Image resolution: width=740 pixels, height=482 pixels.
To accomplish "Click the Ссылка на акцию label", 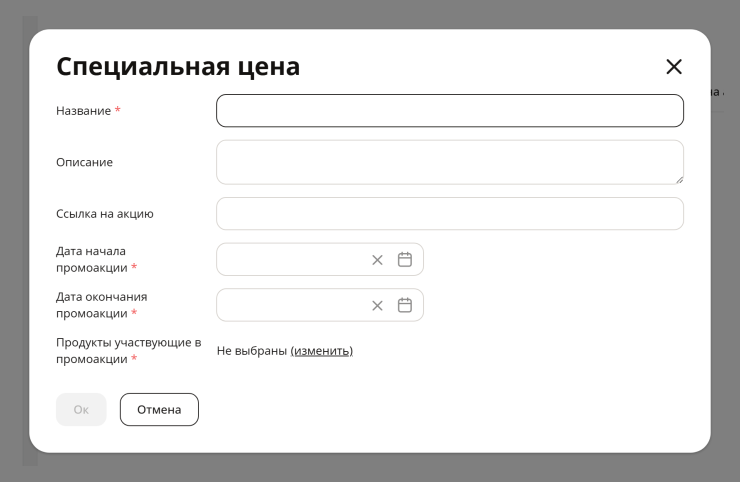I will click(x=105, y=213).
